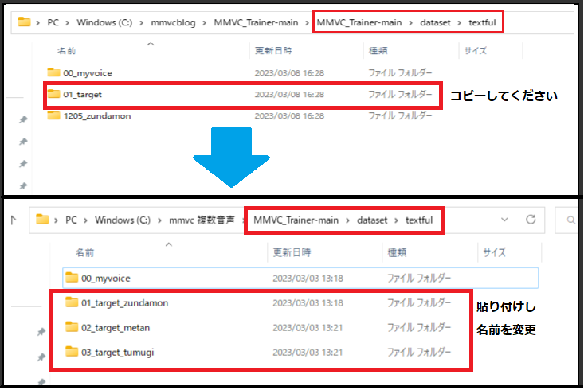Image resolution: width=588 pixels, height=390 pixels.
Task: Open dataset breadcrumb in mmvc 複数音声 window
Action: pyautogui.click(x=372, y=220)
